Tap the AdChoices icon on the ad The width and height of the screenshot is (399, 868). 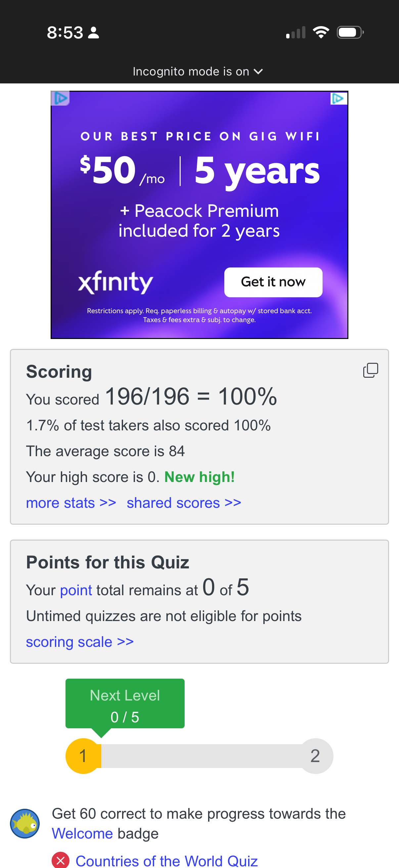point(339,98)
